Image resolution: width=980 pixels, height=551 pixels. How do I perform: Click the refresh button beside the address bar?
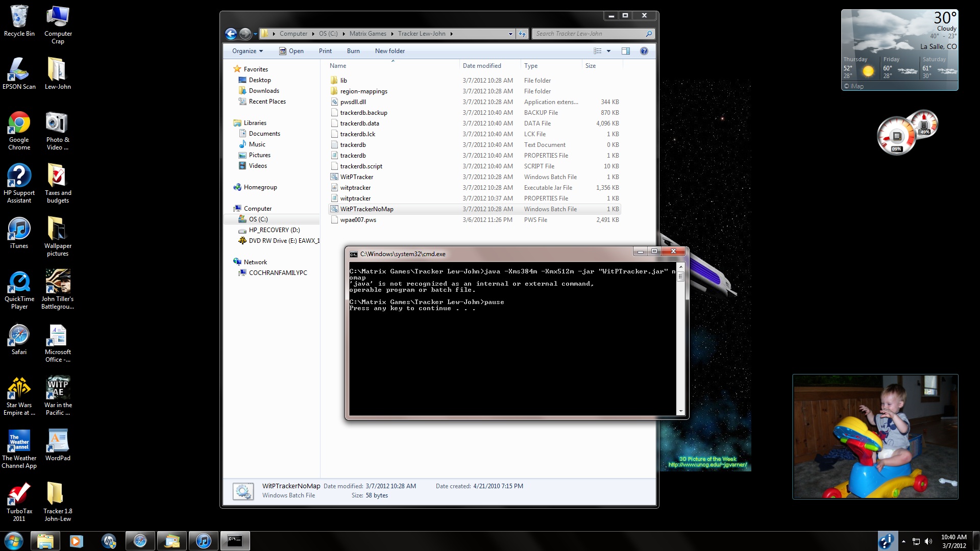click(522, 34)
